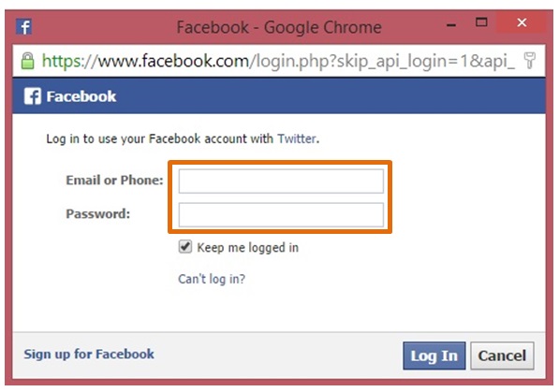559x392 pixels.
Task: Click the URL in address bar
Action: [x=278, y=61]
